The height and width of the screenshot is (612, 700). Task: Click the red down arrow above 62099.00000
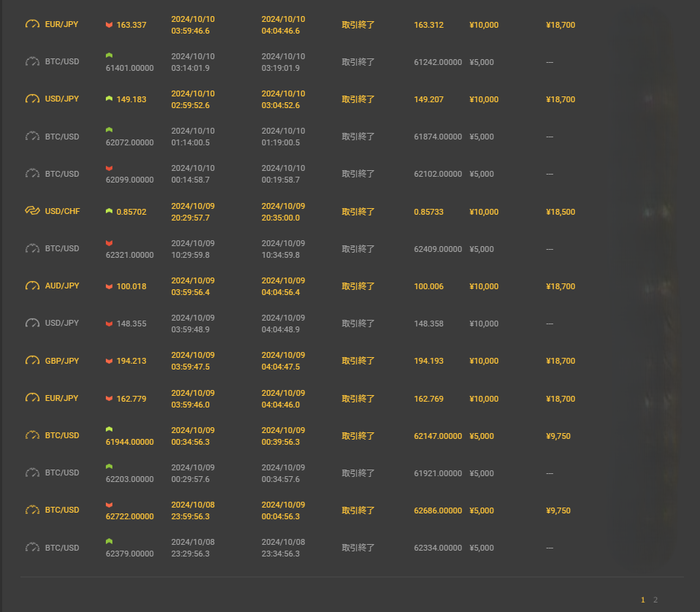(109, 168)
